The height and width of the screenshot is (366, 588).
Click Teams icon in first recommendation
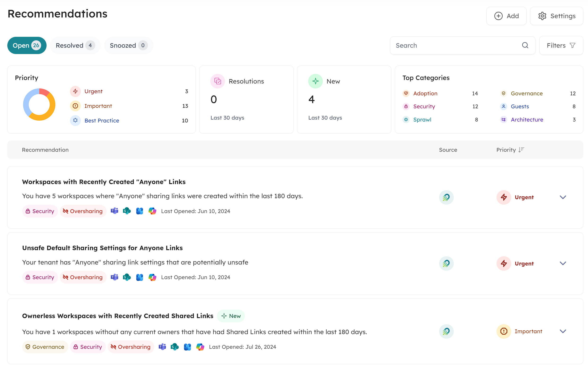click(114, 211)
